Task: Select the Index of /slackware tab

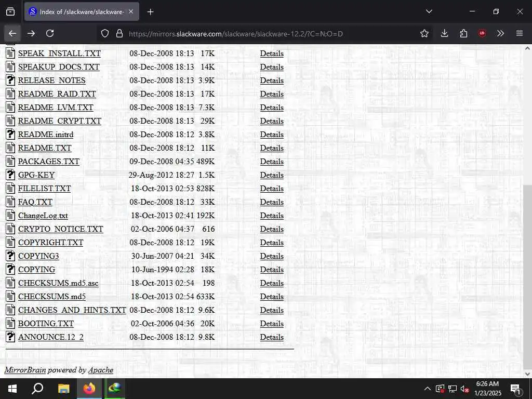Action: (x=82, y=12)
